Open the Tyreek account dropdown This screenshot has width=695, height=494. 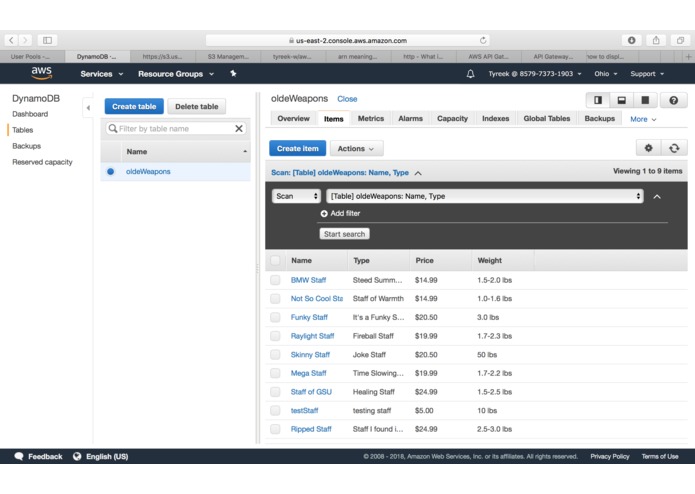(535, 74)
